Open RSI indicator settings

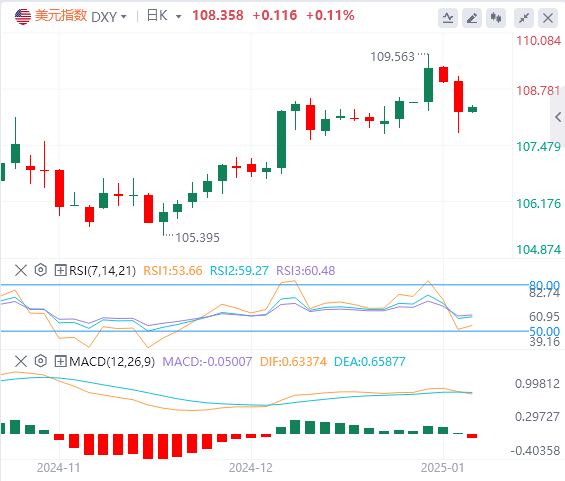(x=41, y=270)
